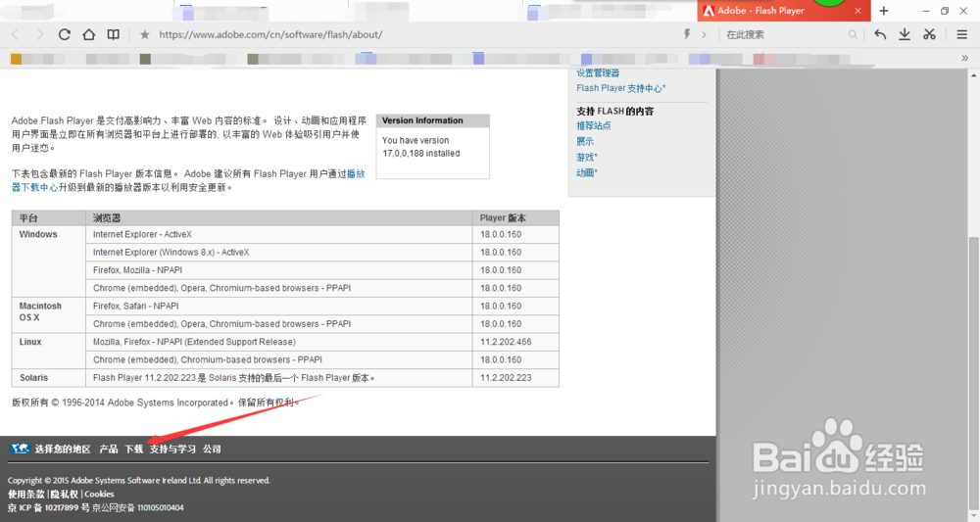This screenshot has width=980, height=522.
Task: Click the scrollbar up arrow
Action: click(974, 75)
